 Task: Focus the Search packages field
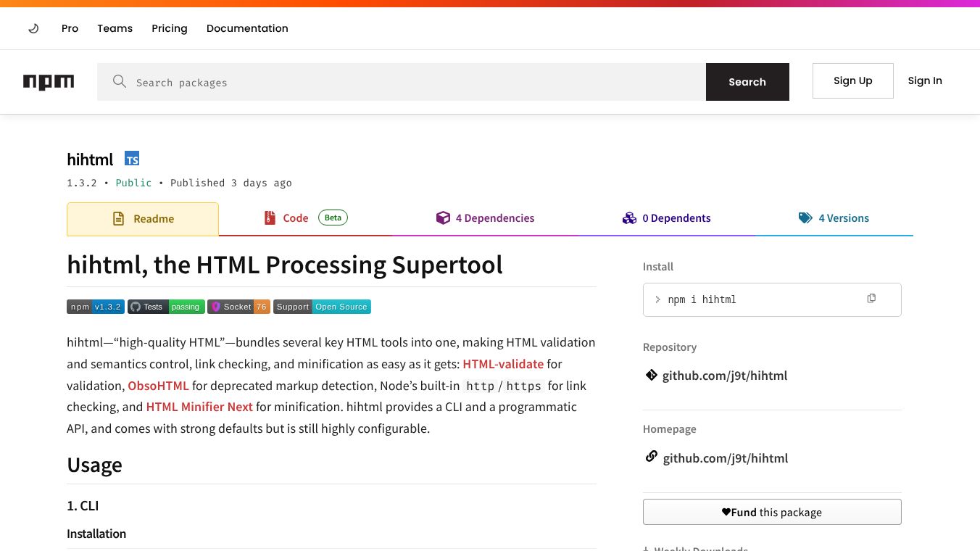[420, 82]
